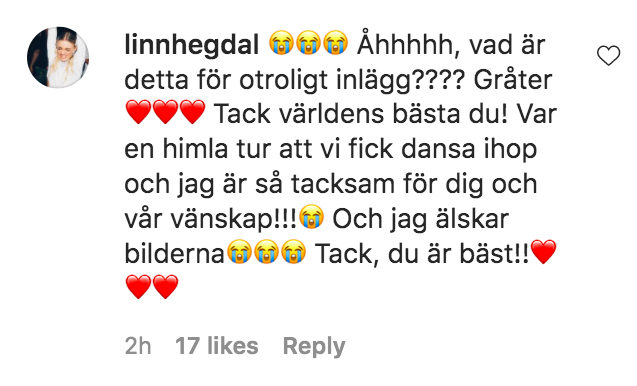Click the word "Gråter" in the comment
Viewport: 637px width, 386px height.
513,80
